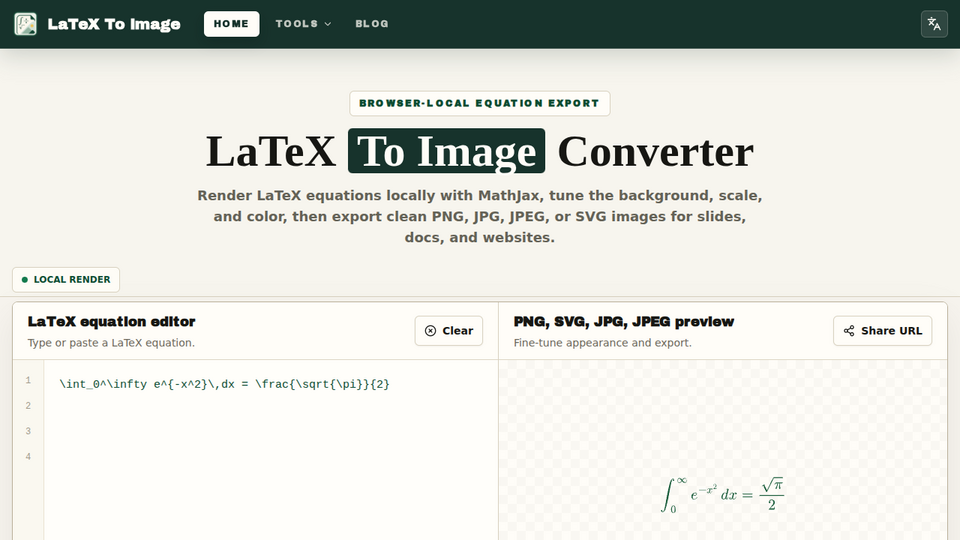Expand the TOOLS dropdown menu
Screen dimensions: 960x540
[x=303, y=24]
